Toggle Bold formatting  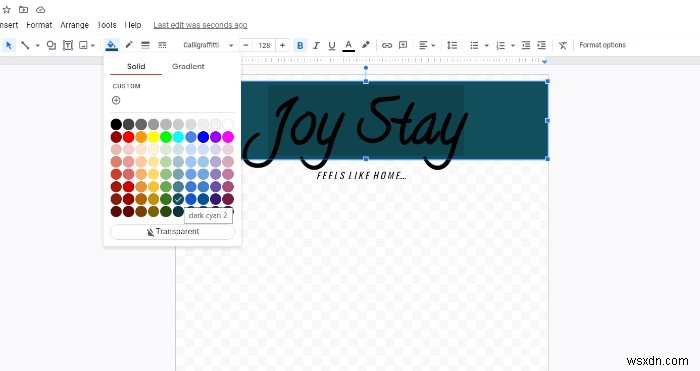300,45
